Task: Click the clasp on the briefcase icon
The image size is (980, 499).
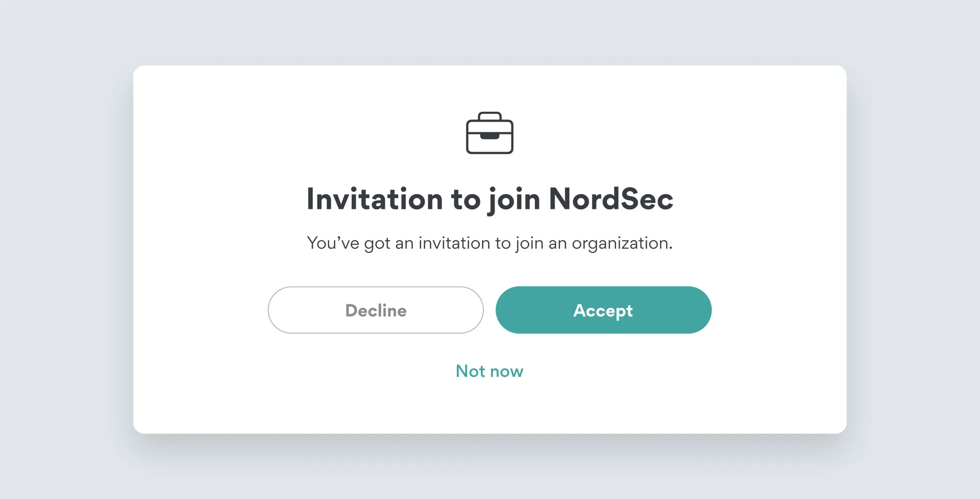Action: (489, 136)
